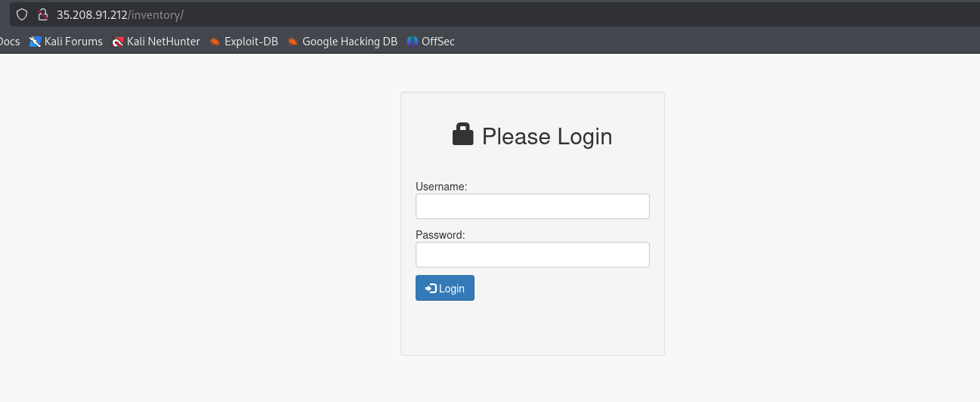Click the sign-in arrow icon on Login button
This screenshot has width=980, height=402.
point(431,289)
